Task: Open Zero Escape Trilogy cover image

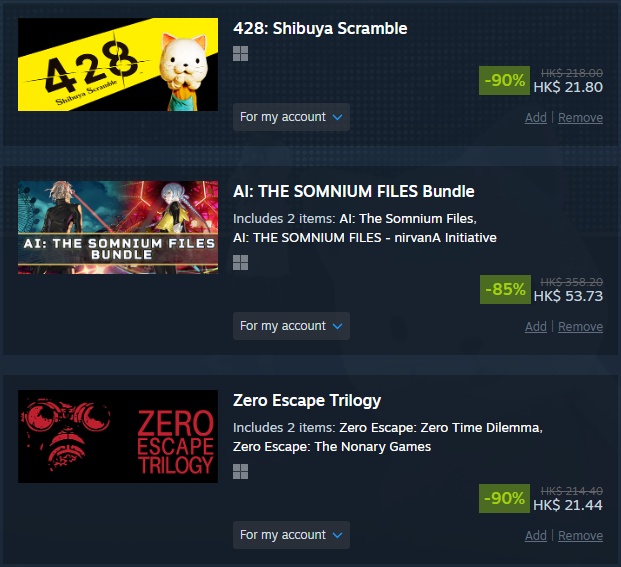Action: 118,436
